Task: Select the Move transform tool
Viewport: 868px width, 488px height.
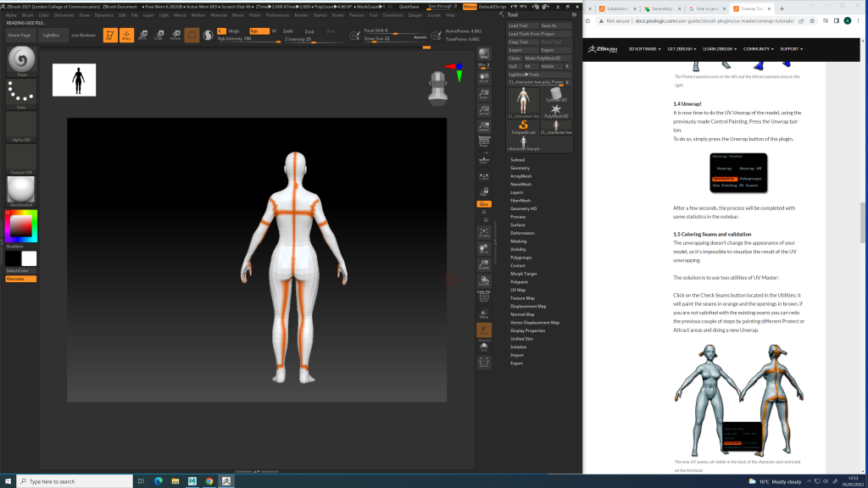Action: (142, 36)
